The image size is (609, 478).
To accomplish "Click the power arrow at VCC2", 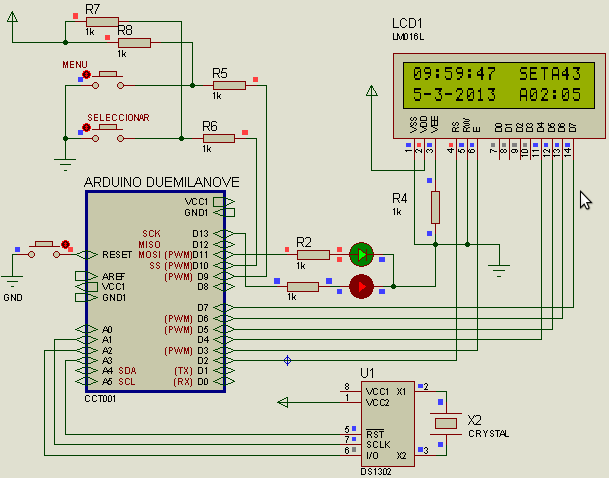I will (283, 402).
